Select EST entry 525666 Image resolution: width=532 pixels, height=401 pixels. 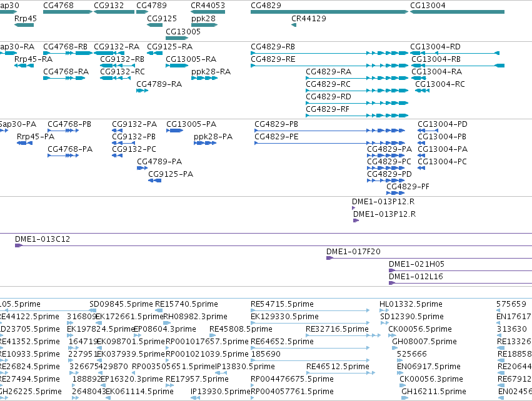(x=411, y=354)
